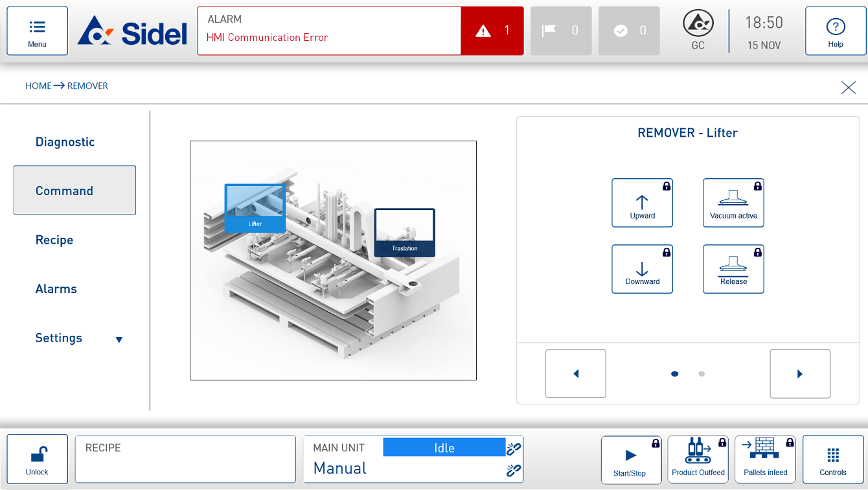Click the active alarms warning badge
The height and width of the screenshot is (490, 868).
(x=492, y=30)
